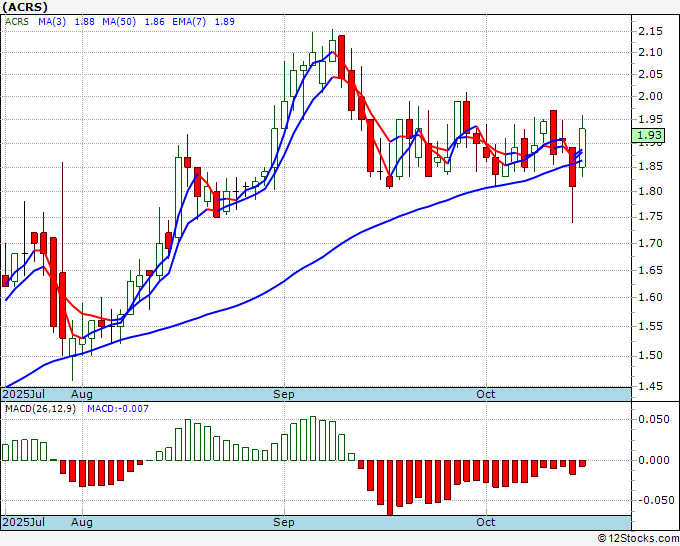Click the 1.75 price axis label

[x=650, y=217]
